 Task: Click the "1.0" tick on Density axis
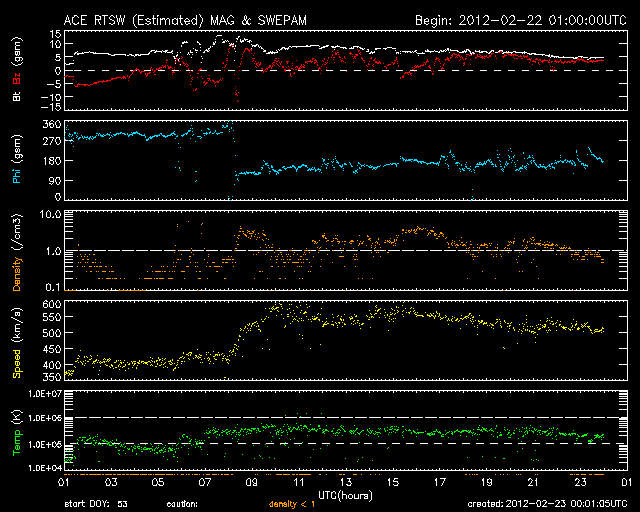(54, 251)
